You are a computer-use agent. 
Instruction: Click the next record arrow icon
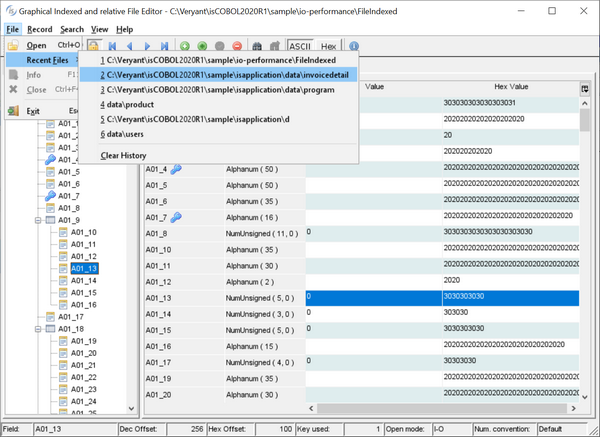point(148,46)
